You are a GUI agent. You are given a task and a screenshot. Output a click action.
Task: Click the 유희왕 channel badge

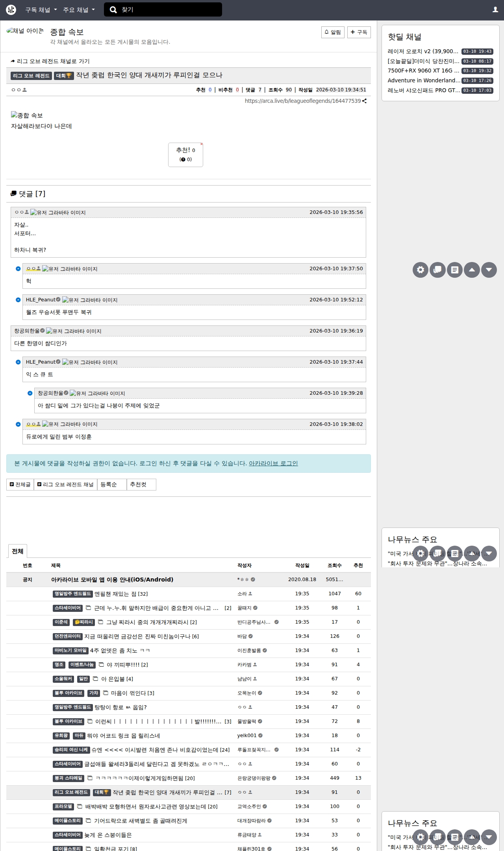click(x=61, y=736)
